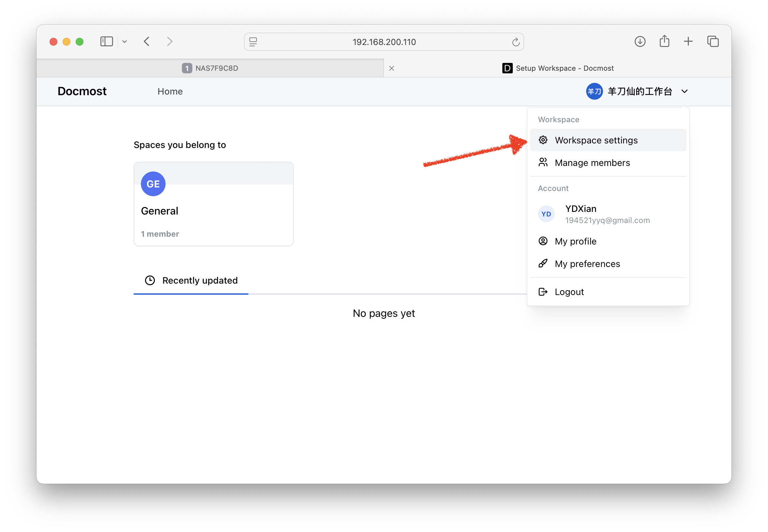Screen dimensions: 768x532
Task: Click the '1 member' text on General card
Action: [x=160, y=234]
